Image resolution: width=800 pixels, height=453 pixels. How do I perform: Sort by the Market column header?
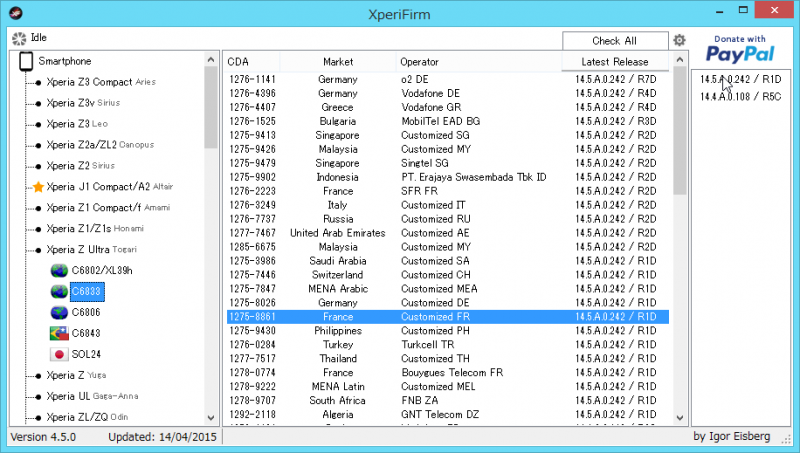[338, 62]
